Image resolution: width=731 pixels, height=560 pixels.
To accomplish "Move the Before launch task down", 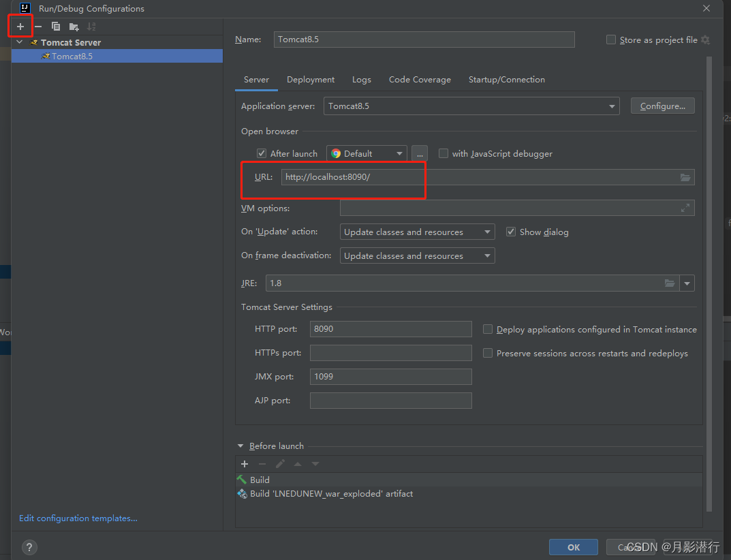I will tap(315, 464).
